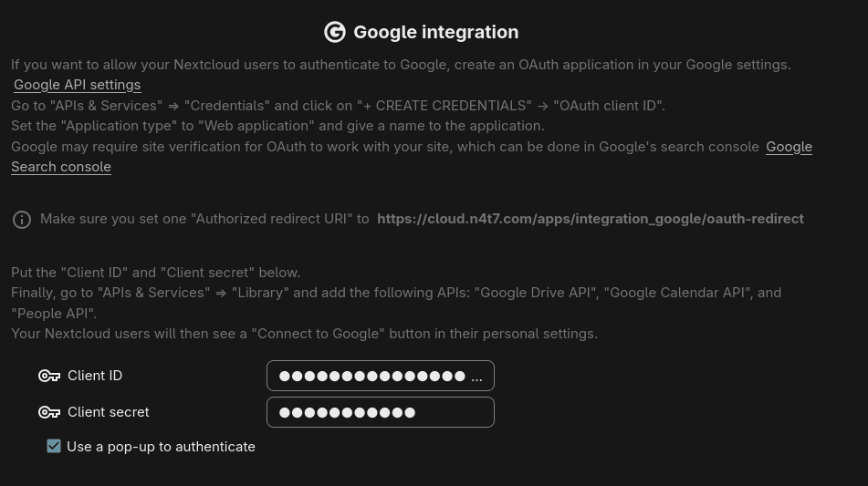Click the 'Client ID' field label

[x=95, y=376]
